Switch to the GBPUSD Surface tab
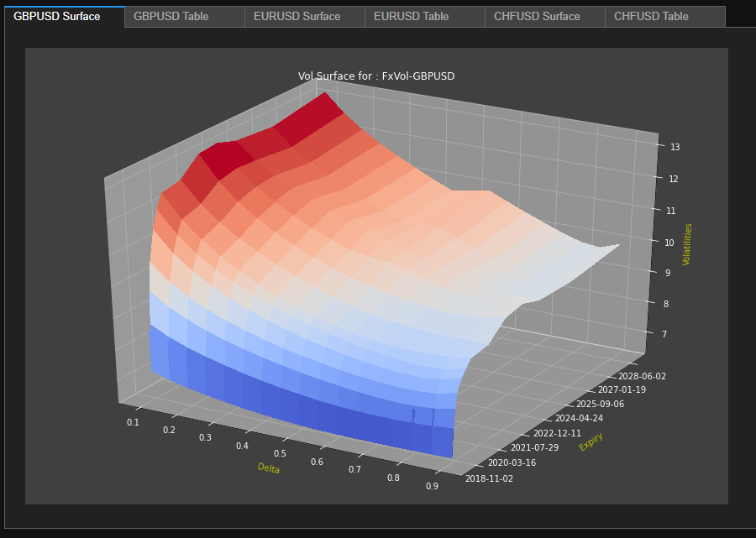Screen dimensions: 756x538 (56, 16)
